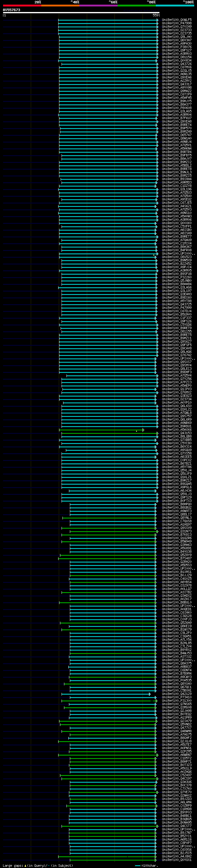
Task: Click the orange ~40% identity legend bar
Action: 60,6
